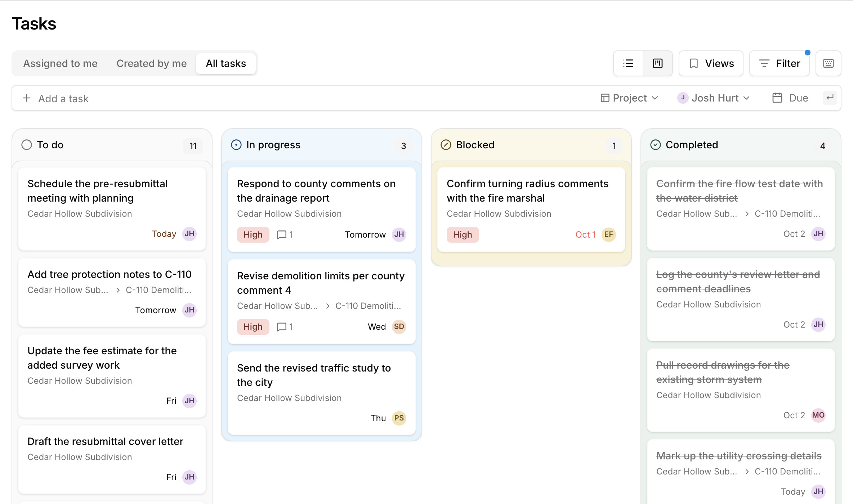The height and width of the screenshot is (504, 853).
Task: Open completed Pull record drawings task
Action: [741, 390]
